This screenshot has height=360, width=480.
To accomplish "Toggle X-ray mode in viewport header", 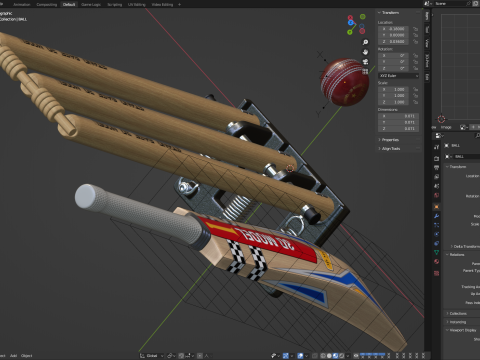I will coord(315,356).
